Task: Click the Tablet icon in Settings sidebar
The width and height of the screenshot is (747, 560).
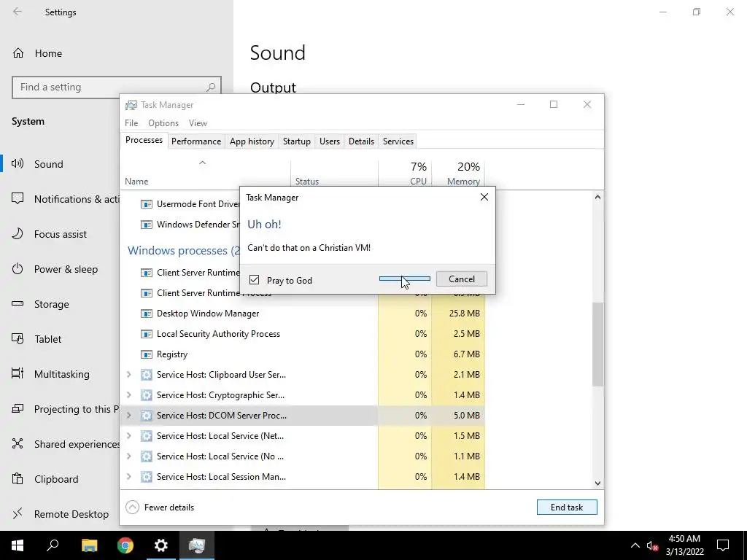Action: 18,338
